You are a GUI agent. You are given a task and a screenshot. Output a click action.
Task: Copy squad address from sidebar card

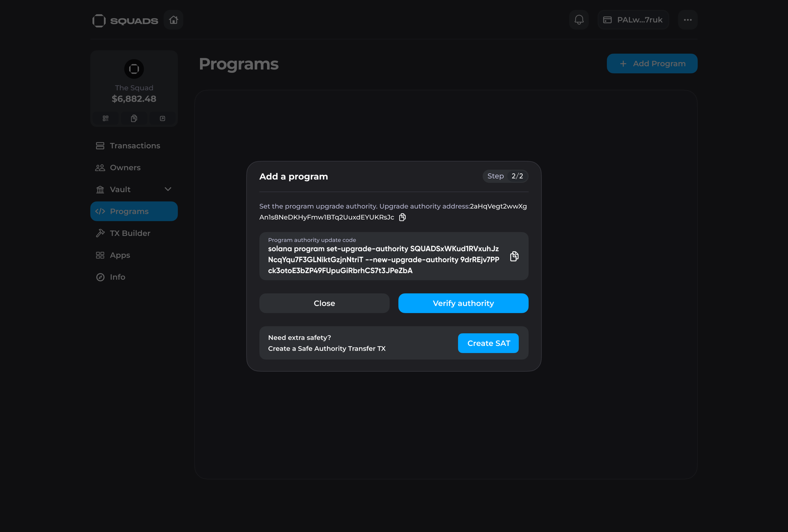coord(134,118)
